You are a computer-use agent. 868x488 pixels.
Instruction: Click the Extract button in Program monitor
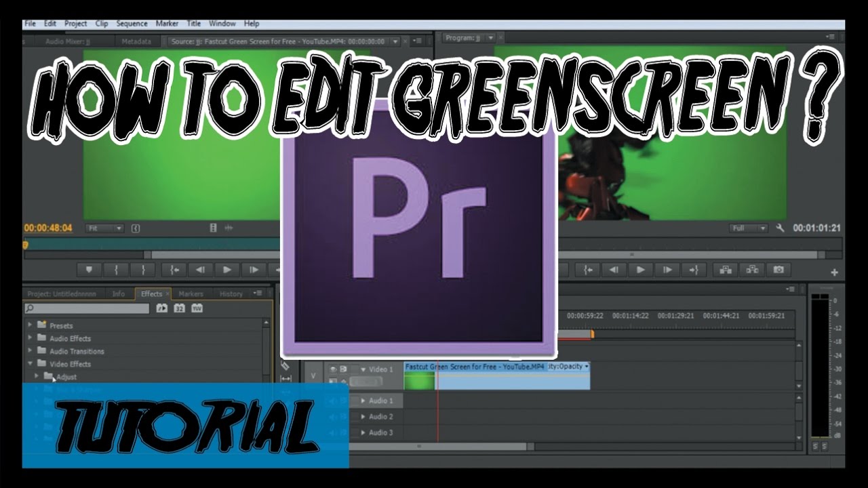coord(753,270)
